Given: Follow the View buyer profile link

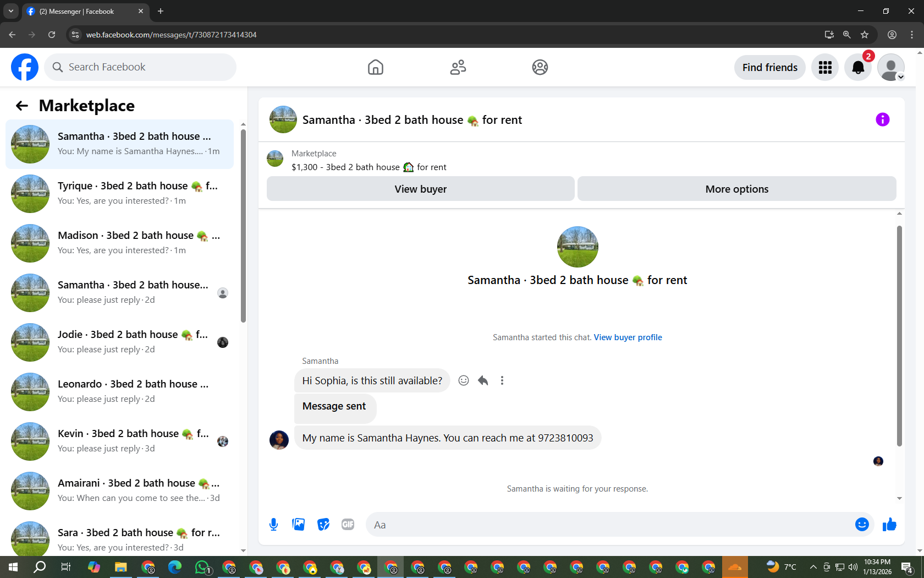Looking at the screenshot, I should point(628,337).
